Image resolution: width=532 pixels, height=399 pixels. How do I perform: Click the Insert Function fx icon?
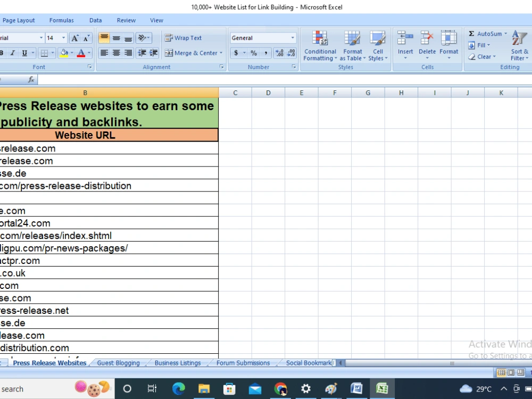click(31, 79)
